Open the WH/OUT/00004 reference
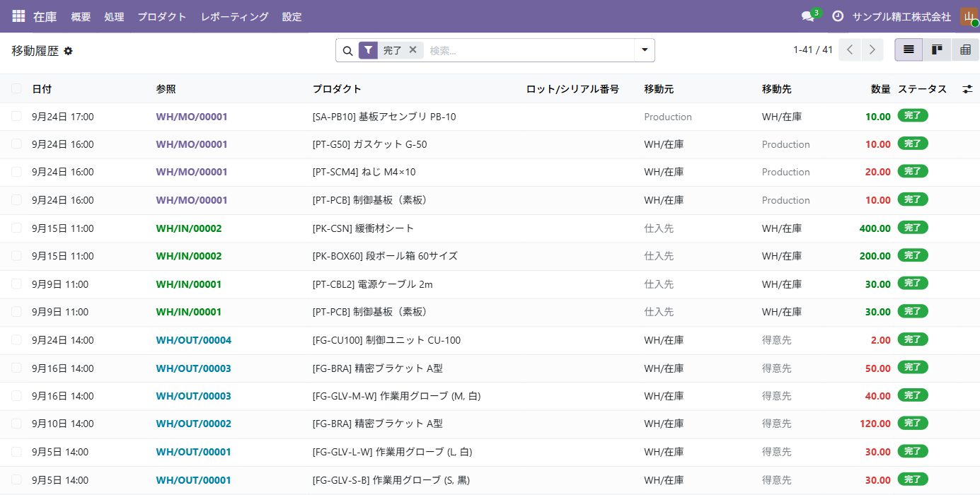The image size is (980, 495). tap(194, 340)
